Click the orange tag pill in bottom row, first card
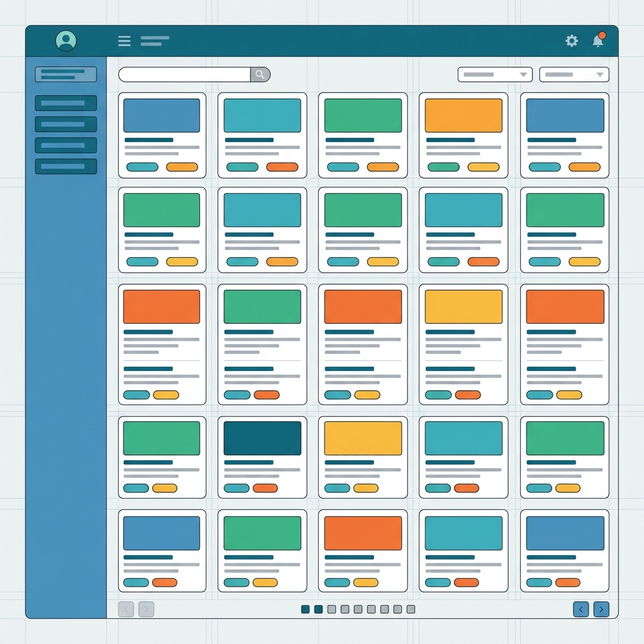 click(165, 582)
